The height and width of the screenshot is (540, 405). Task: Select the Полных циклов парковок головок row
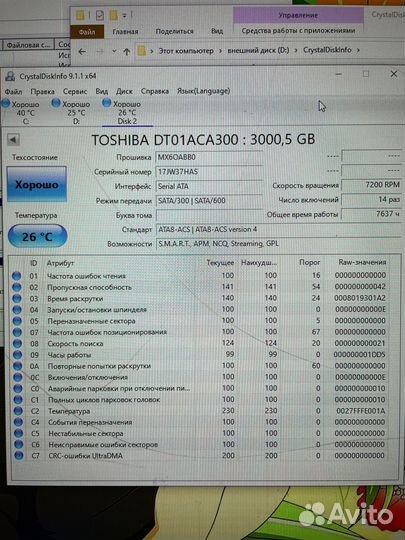tap(201, 400)
